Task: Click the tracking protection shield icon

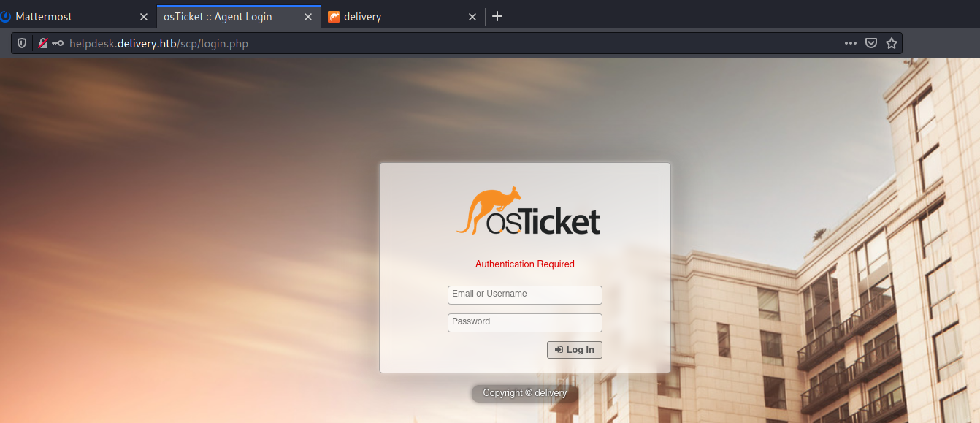Action: pyautogui.click(x=22, y=44)
